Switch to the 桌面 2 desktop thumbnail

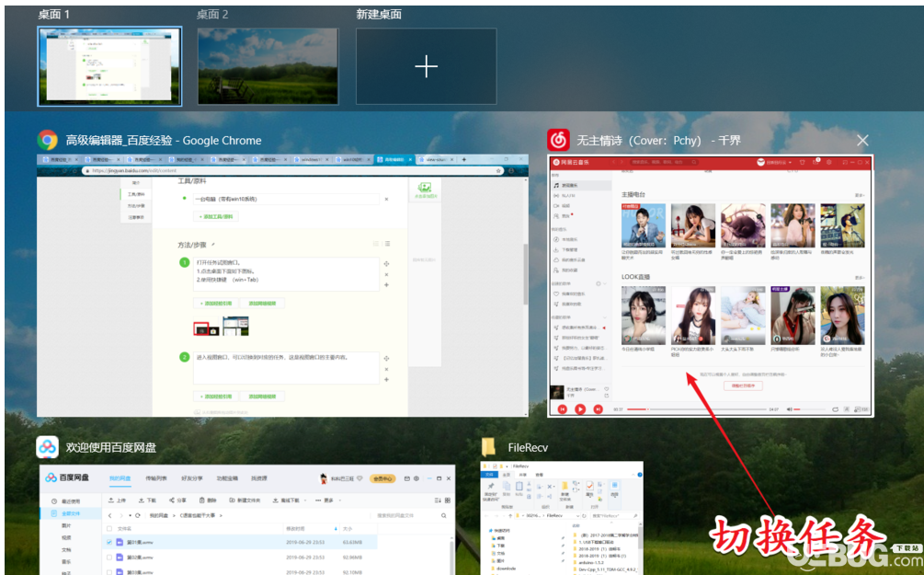click(x=268, y=66)
